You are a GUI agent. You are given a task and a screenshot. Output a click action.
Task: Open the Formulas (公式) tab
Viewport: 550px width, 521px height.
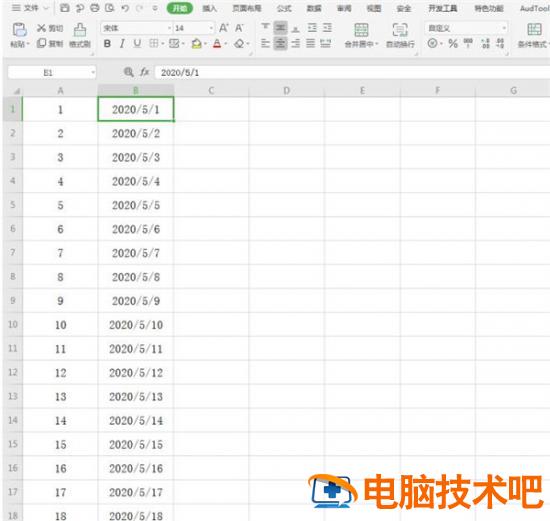(284, 8)
